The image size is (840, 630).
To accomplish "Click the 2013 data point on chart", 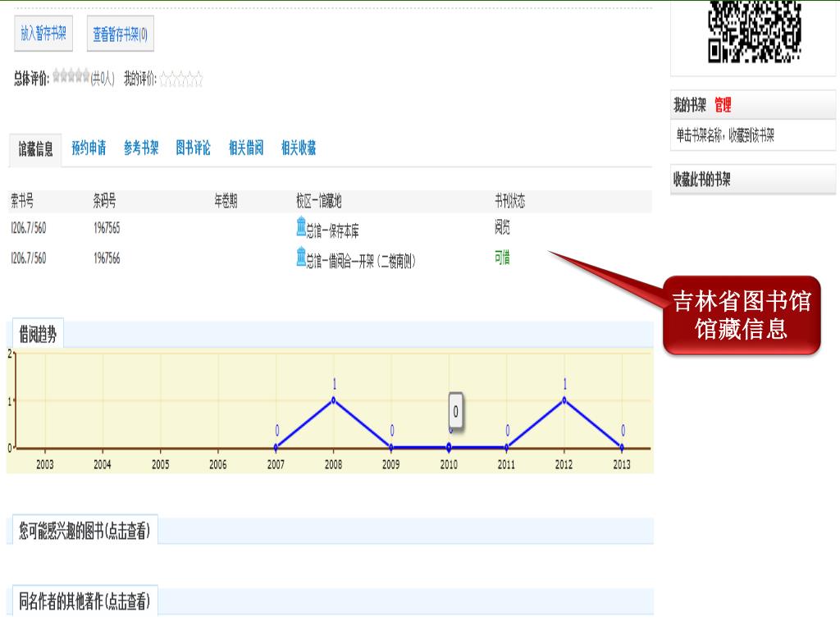I will click(x=622, y=447).
